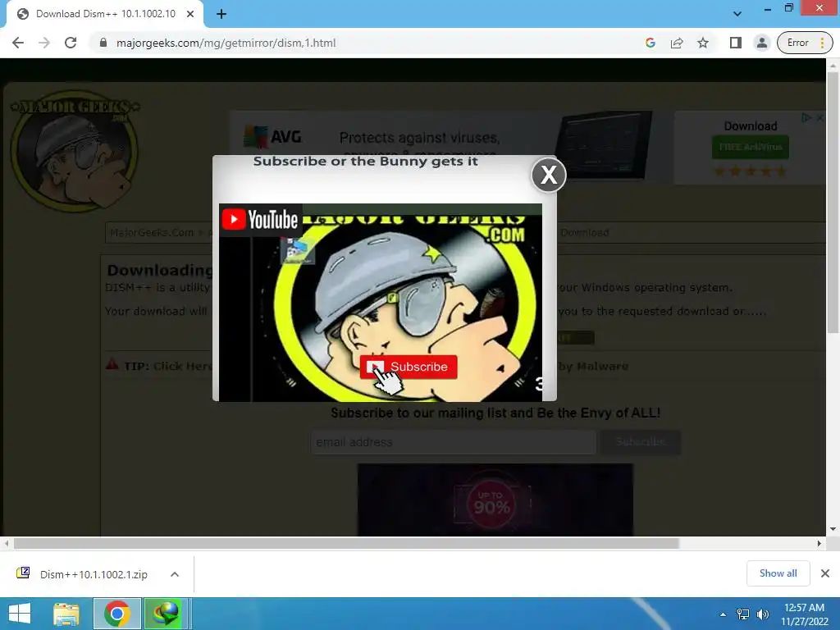Open File Explorer from the taskbar

click(66, 614)
